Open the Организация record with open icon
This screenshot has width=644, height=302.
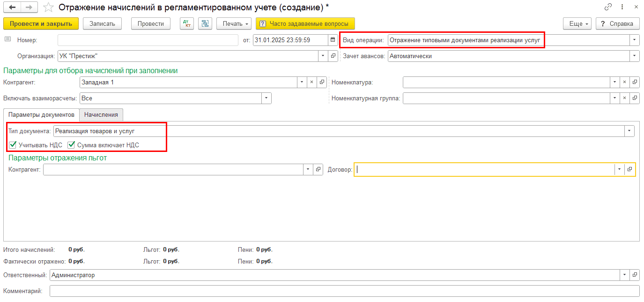333,56
